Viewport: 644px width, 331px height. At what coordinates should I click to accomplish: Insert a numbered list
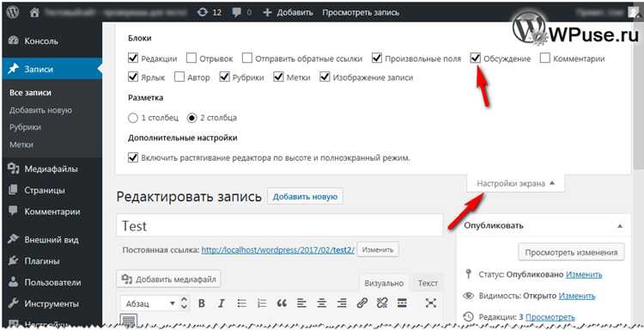tap(262, 303)
